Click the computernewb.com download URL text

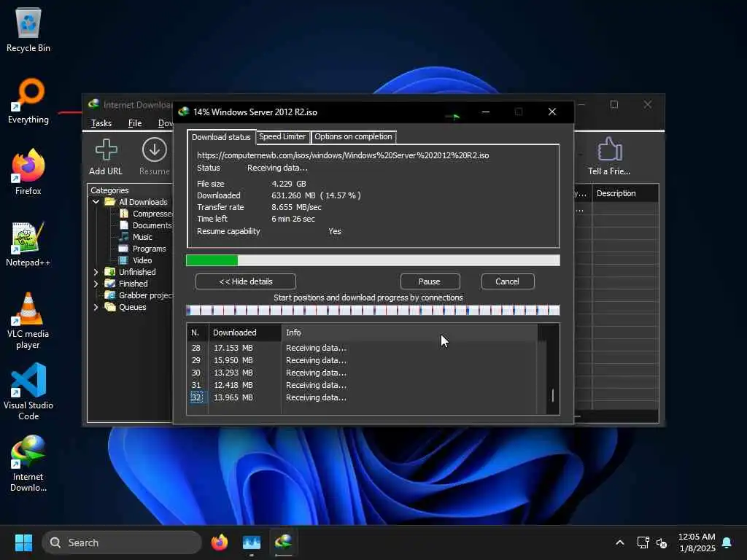point(343,155)
